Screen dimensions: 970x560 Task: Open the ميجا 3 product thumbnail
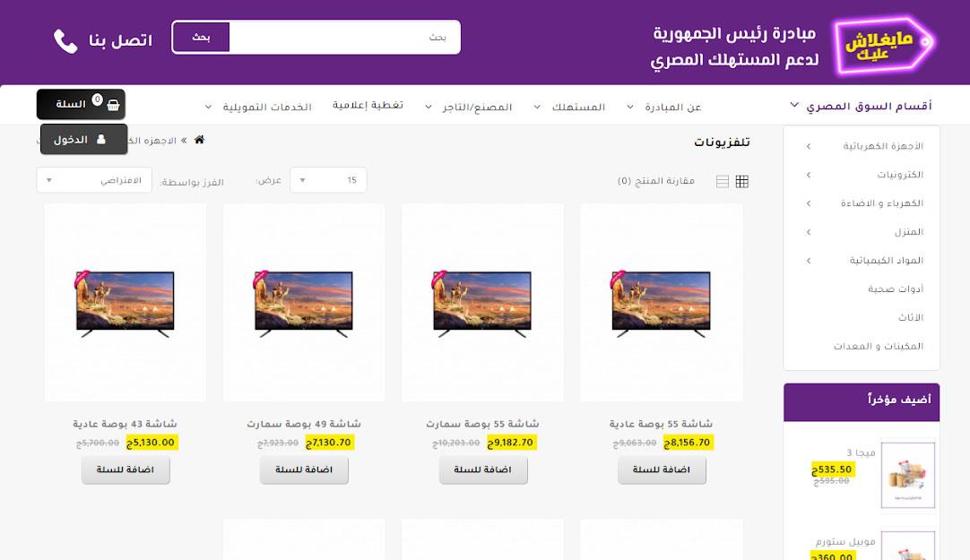tap(907, 475)
